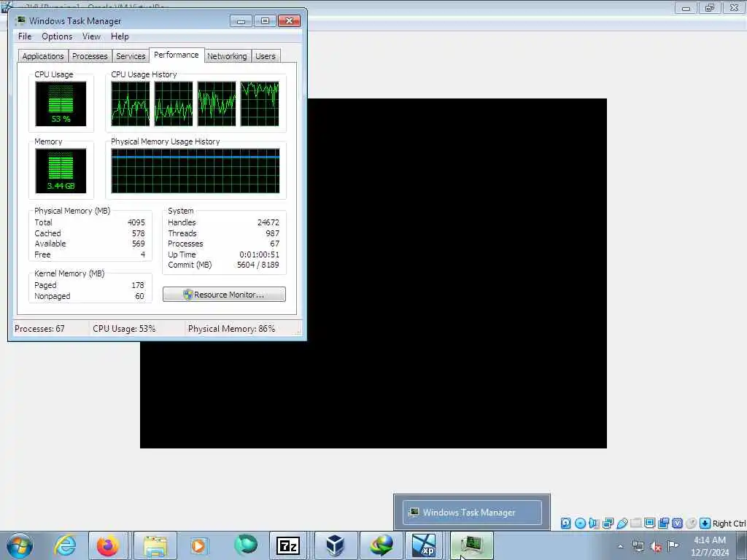Open the View menu in Task Manager
747x560 pixels.
91,36
